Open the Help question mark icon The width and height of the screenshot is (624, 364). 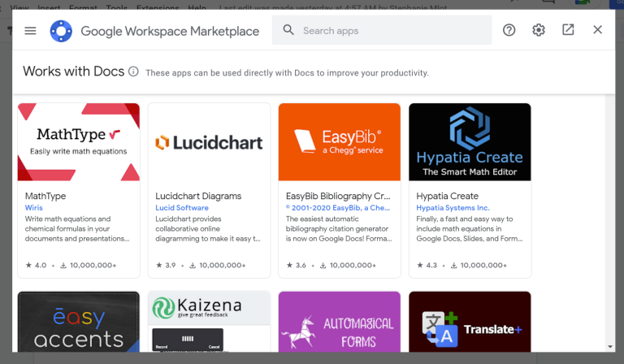[x=509, y=30]
